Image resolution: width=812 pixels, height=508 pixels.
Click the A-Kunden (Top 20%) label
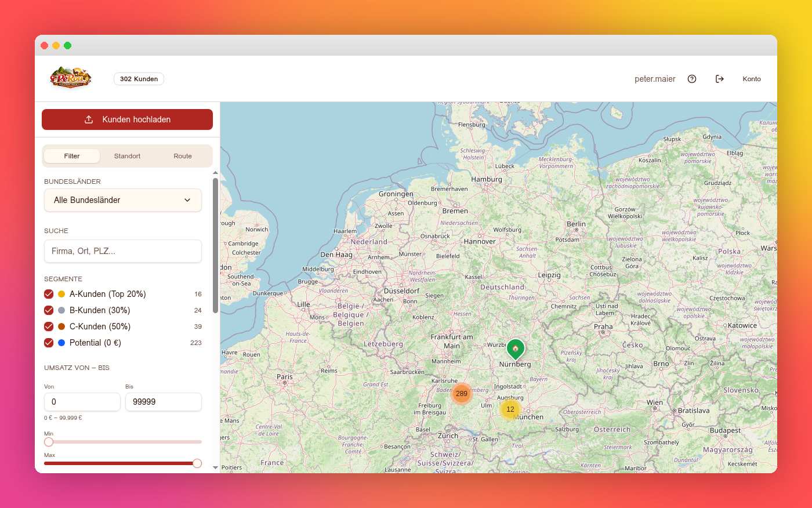[x=108, y=294]
